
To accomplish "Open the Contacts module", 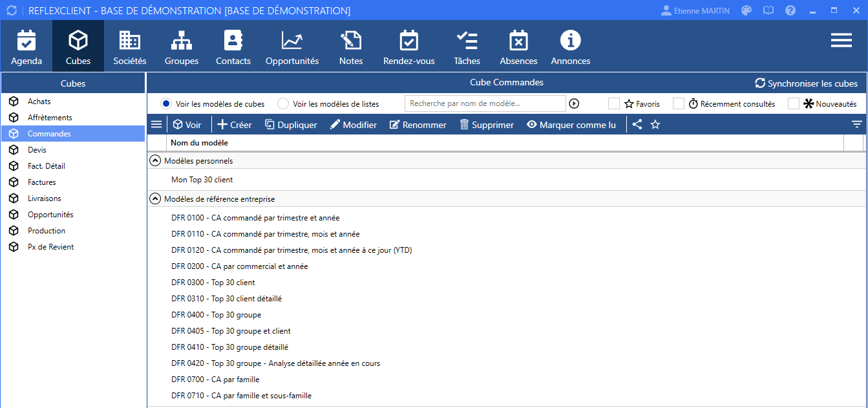I will point(233,47).
